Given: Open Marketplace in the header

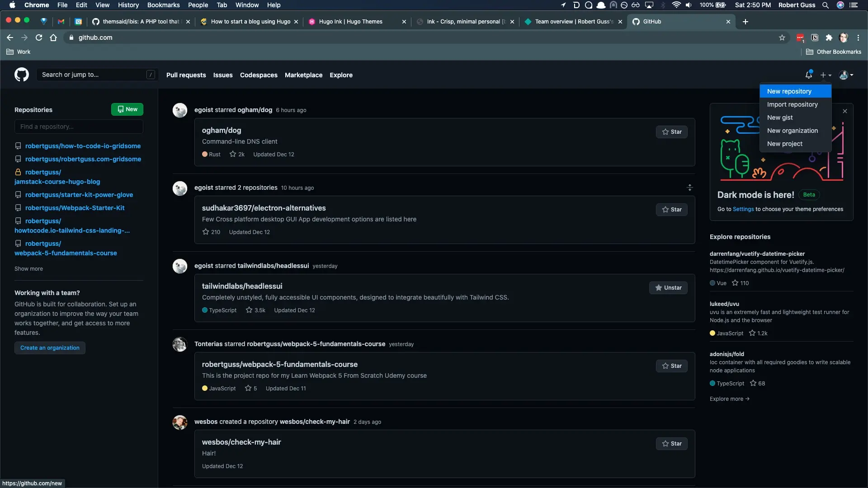Looking at the screenshot, I should coord(303,75).
